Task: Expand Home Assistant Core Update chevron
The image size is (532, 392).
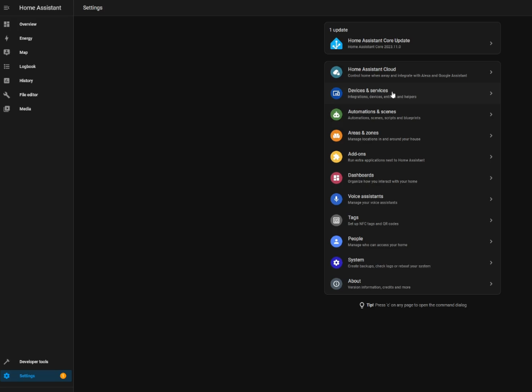Action: click(x=491, y=43)
